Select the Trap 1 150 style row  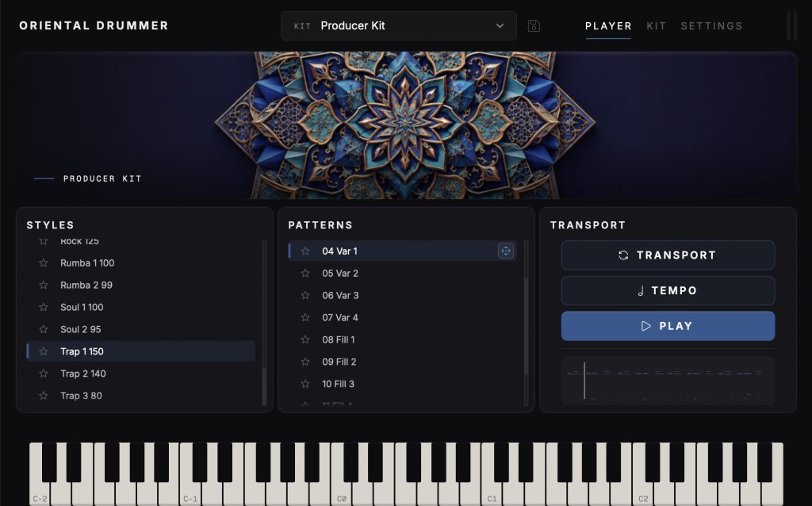[x=141, y=351]
